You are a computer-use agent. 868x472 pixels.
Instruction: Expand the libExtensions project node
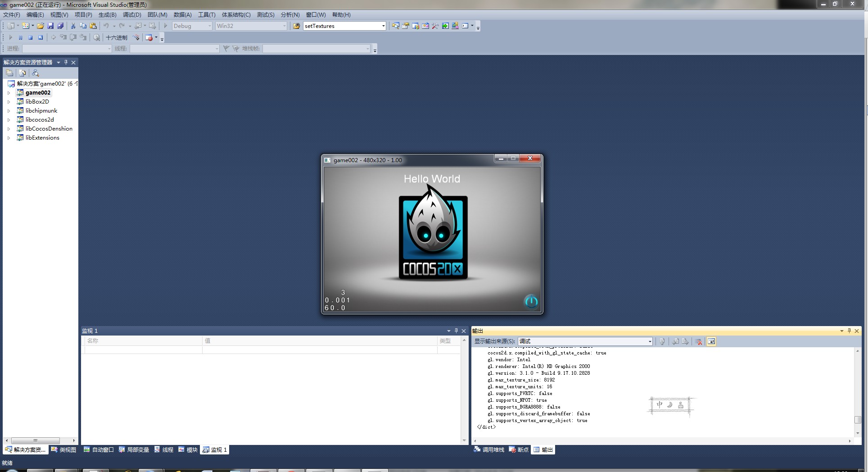9,138
